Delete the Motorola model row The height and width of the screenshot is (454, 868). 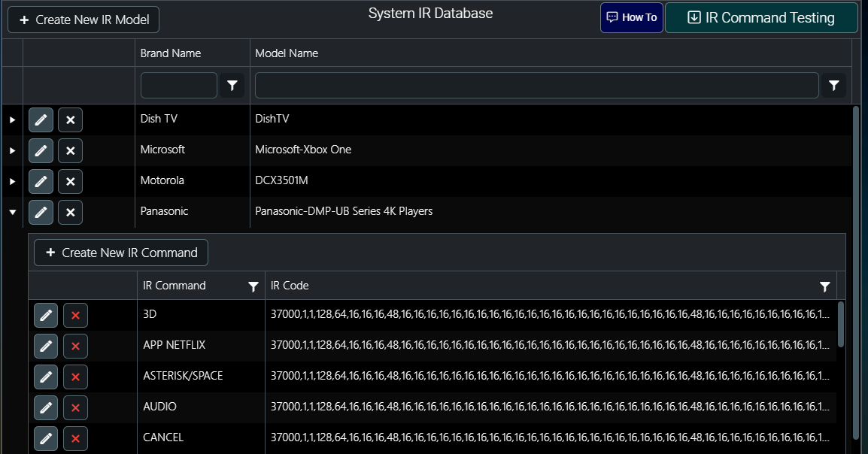click(70, 181)
